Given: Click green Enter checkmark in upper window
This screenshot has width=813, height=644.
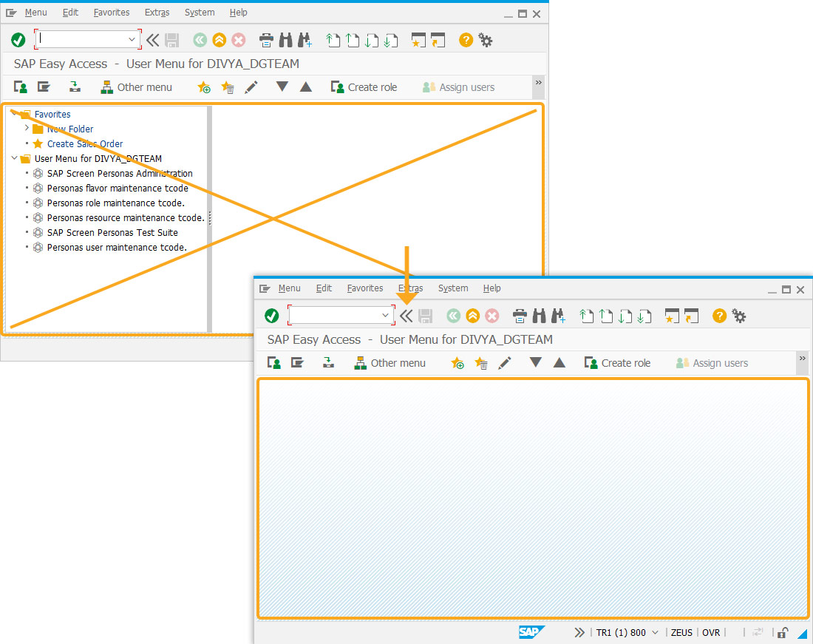Looking at the screenshot, I should (18, 40).
